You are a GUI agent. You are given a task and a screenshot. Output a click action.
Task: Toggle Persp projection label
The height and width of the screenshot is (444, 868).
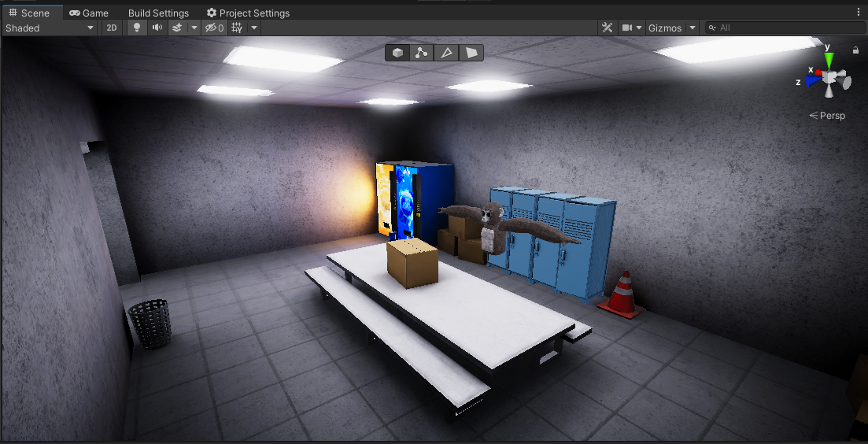(x=828, y=116)
